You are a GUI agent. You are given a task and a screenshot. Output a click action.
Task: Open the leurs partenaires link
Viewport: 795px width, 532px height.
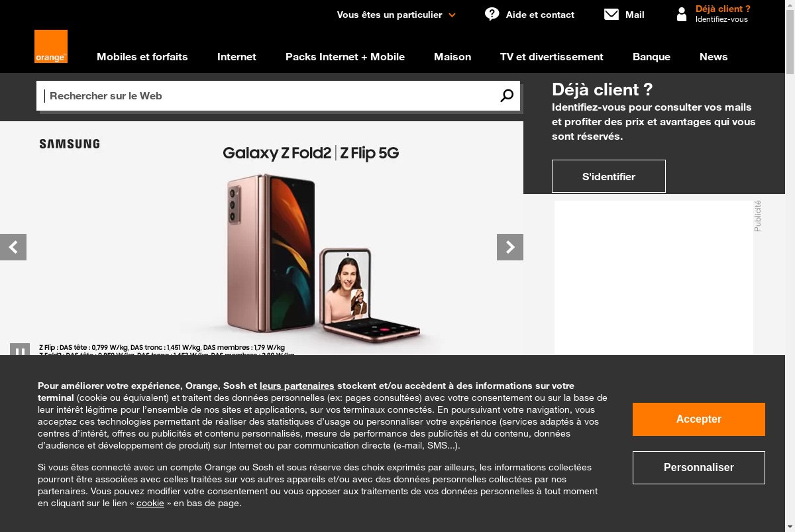pos(297,386)
